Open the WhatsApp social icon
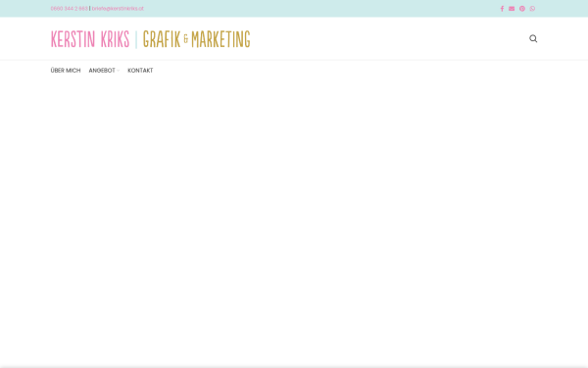This screenshot has width=588, height=368. (532, 9)
